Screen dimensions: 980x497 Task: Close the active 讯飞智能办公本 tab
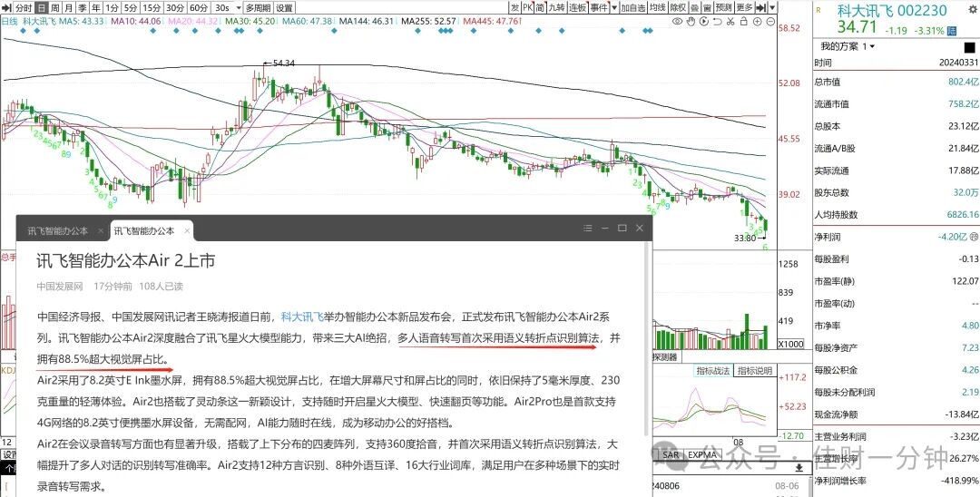(x=187, y=231)
